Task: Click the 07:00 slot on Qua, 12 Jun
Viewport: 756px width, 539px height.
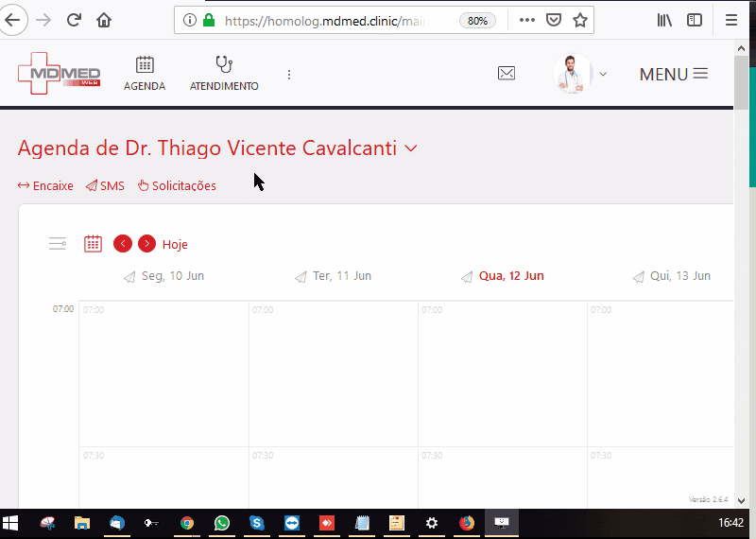Action: (503, 374)
